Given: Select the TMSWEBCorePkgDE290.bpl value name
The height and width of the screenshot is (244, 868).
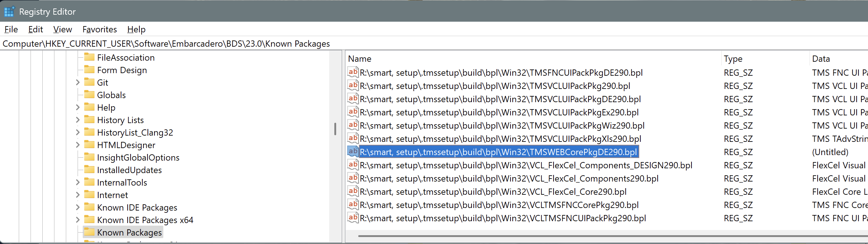Looking at the screenshot, I should tap(498, 152).
